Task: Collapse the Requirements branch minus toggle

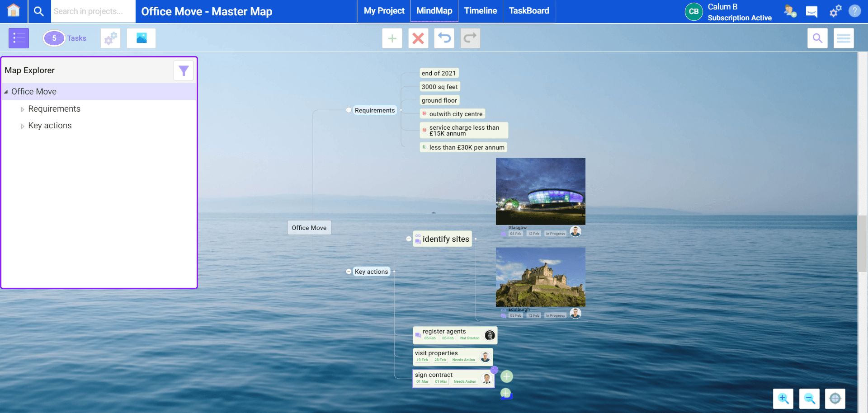Action: (348, 110)
